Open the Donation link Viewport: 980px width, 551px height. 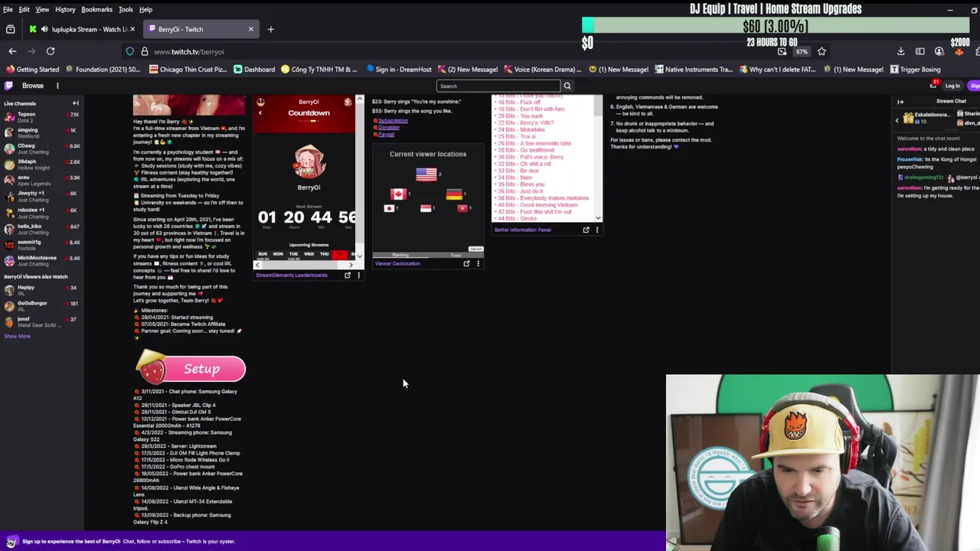click(x=389, y=128)
